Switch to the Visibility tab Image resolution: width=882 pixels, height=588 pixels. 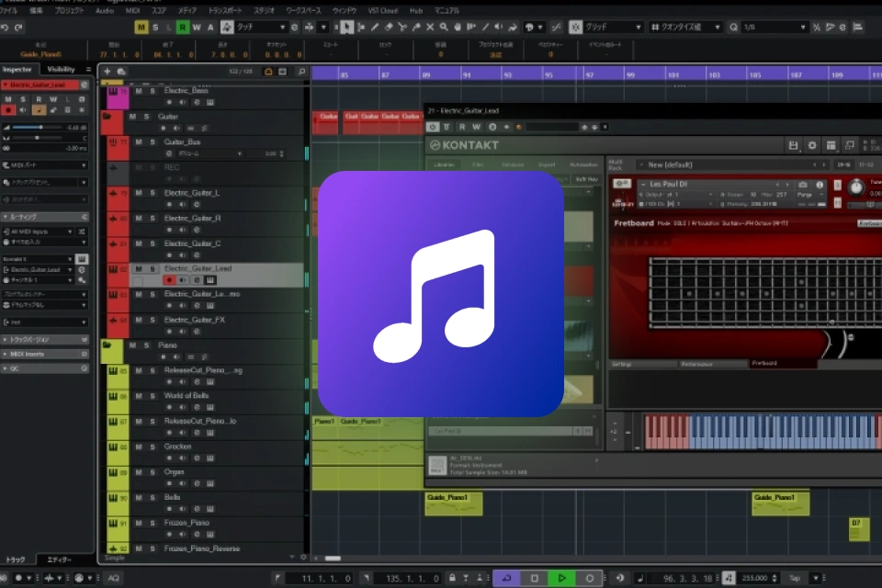tap(61, 69)
